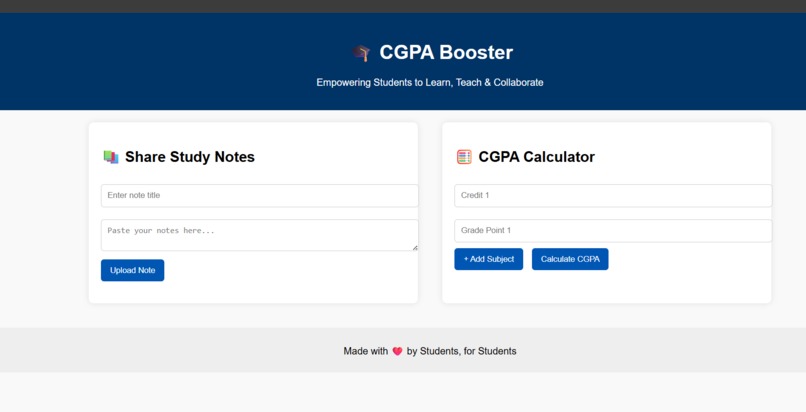Upload the note with Upload Note button

point(133,270)
